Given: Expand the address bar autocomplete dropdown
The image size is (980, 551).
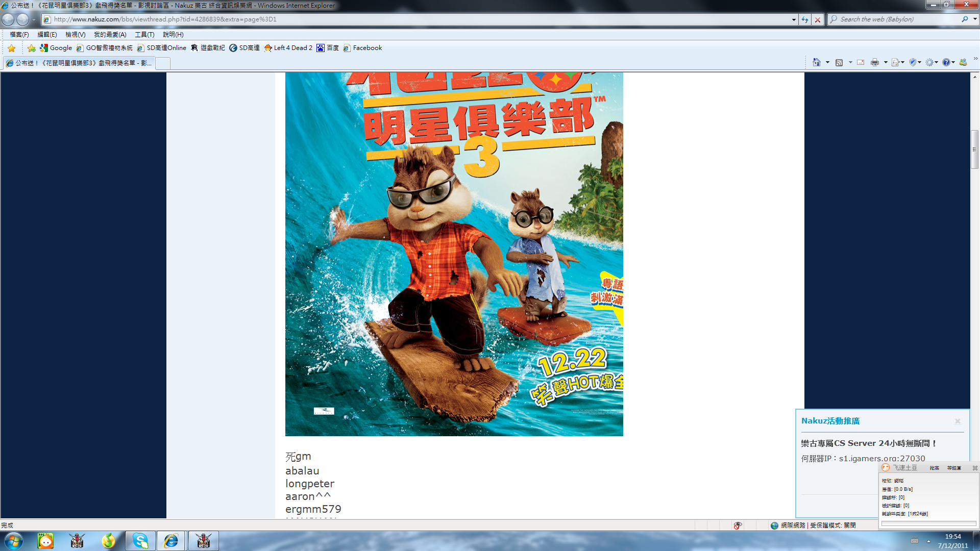Looking at the screenshot, I should pos(794,19).
